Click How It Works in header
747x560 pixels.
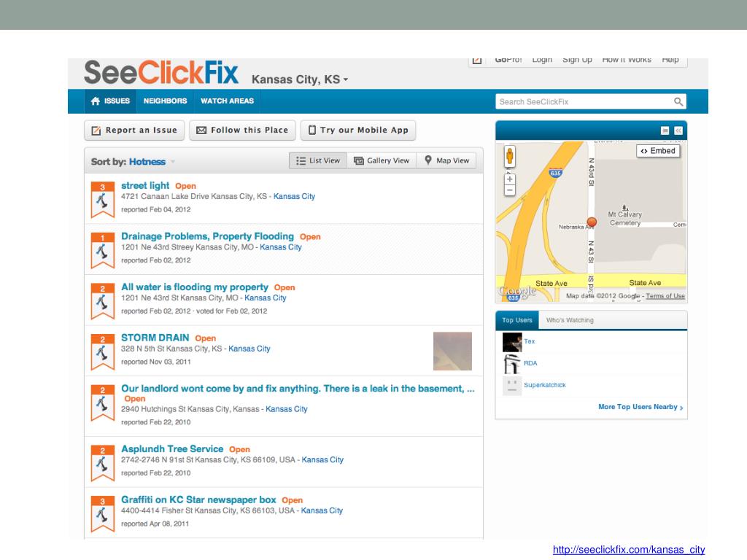pos(627,60)
